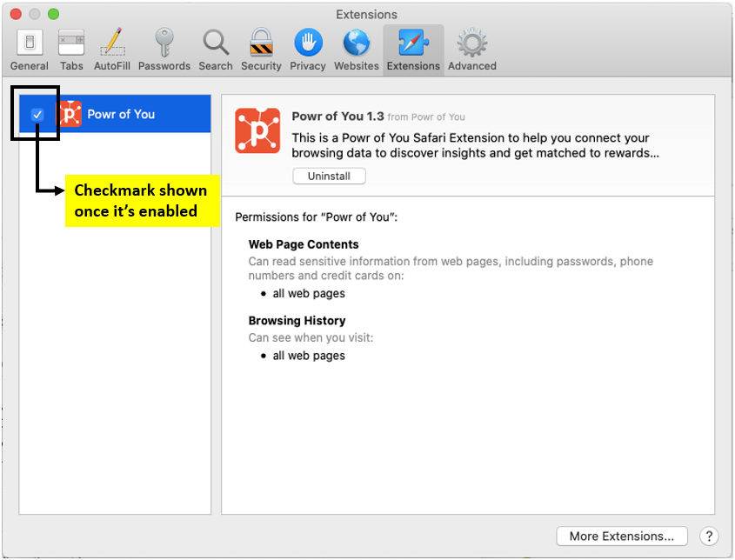The height and width of the screenshot is (560, 735).
Task: Click 'Can see when you visit:' text
Action: 311,338
